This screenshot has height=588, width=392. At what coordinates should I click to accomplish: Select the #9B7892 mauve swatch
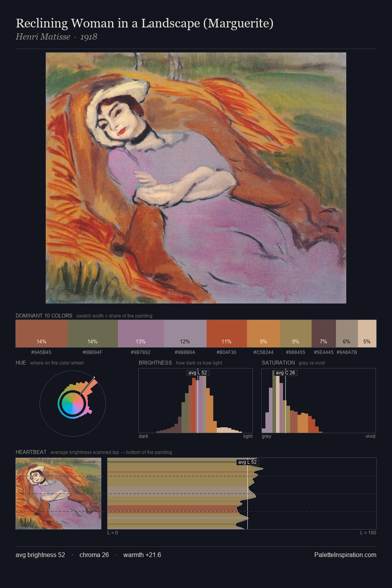tap(141, 334)
